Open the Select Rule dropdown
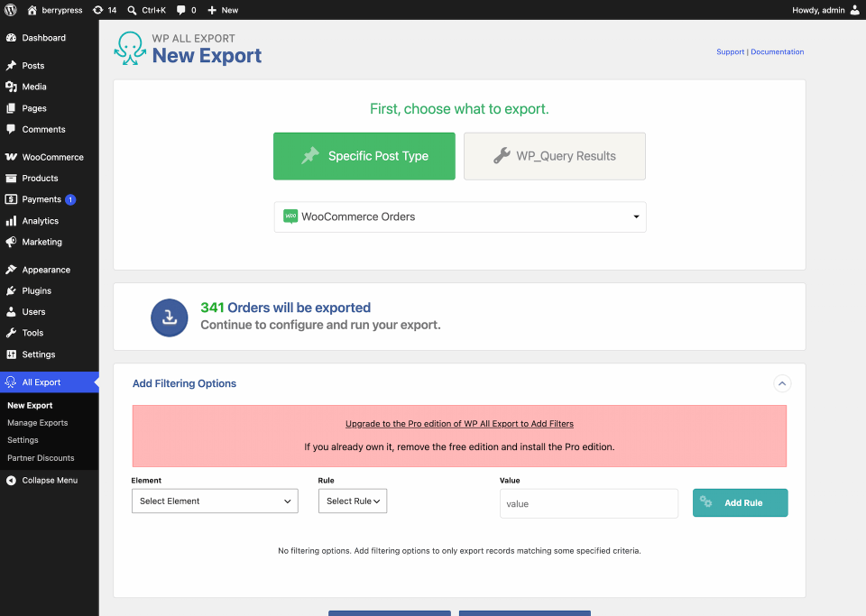866x616 pixels. coord(353,501)
